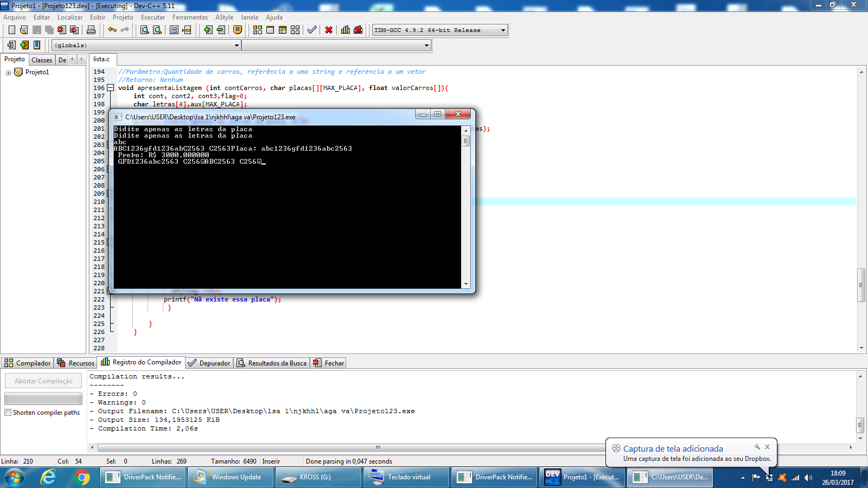The image size is (868, 488).
Task: Click the Undo arrow icon
Action: [112, 30]
